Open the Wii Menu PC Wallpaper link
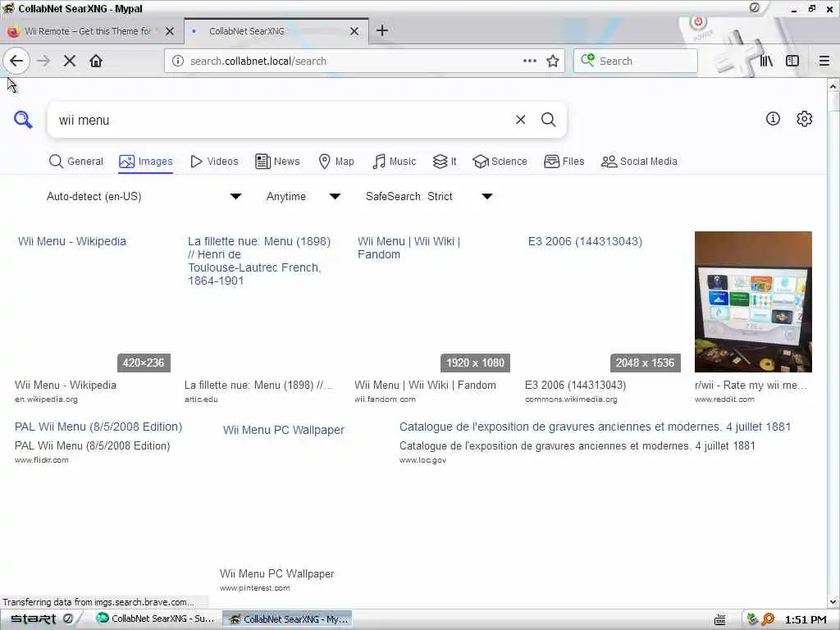 point(283,430)
